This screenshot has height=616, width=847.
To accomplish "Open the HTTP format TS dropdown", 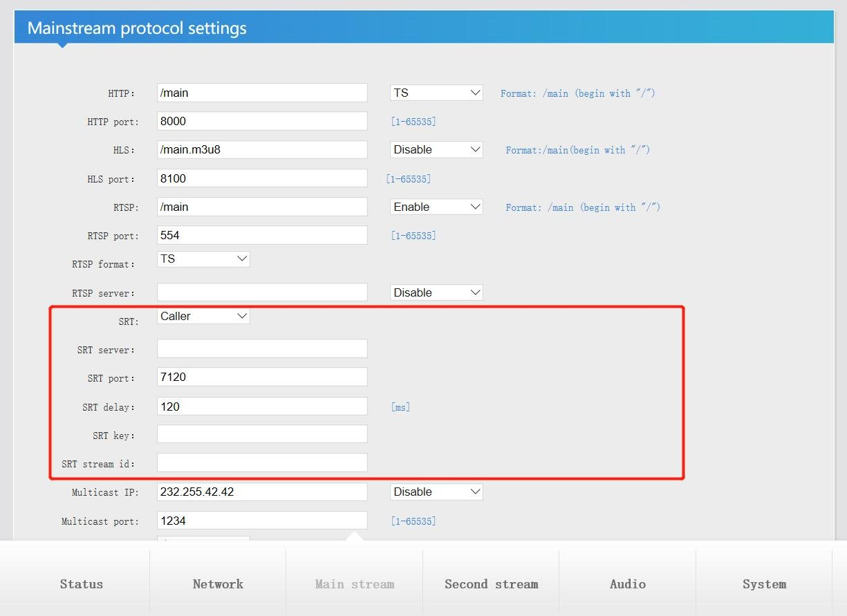I will 436,93.
